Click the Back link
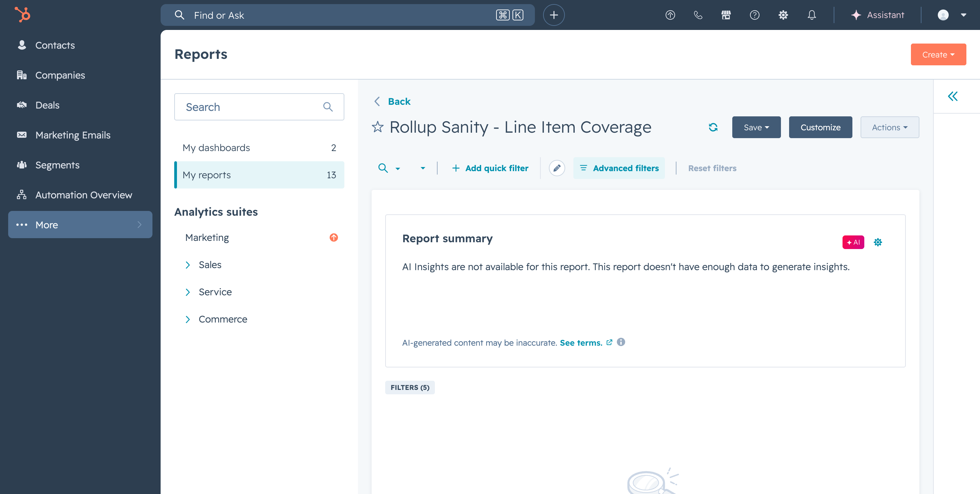This screenshot has width=980, height=494. pyautogui.click(x=399, y=101)
